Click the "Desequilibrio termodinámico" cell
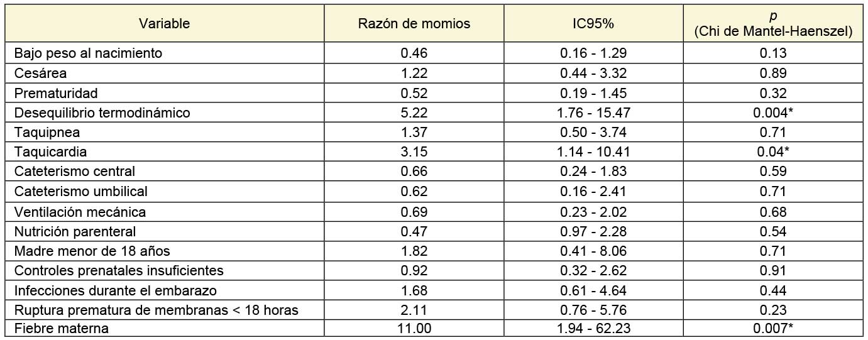 click(102, 112)
